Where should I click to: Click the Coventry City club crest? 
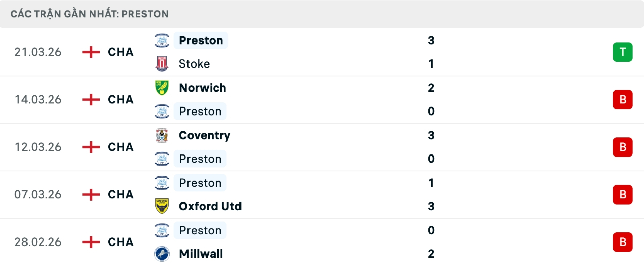click(162, 135)
